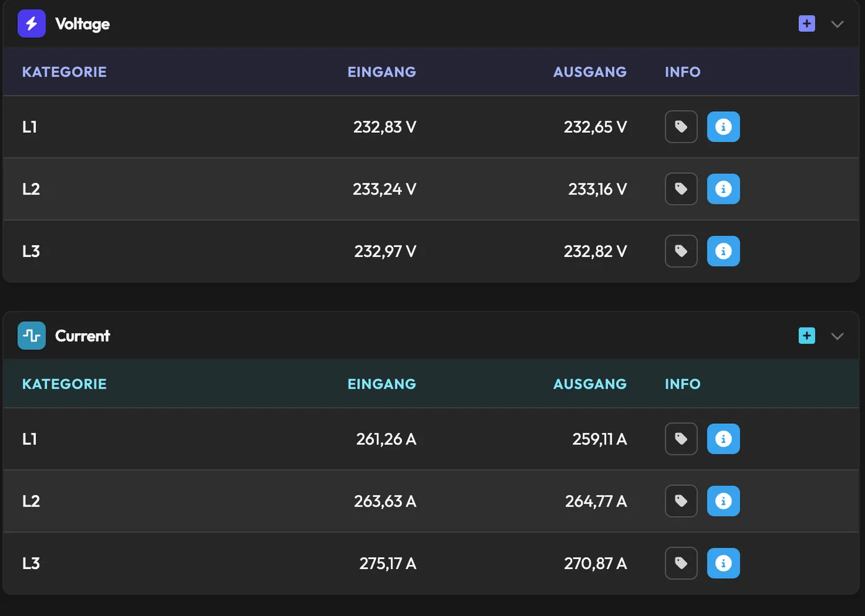Open tag for Voltage L1 row

point(681,127)
